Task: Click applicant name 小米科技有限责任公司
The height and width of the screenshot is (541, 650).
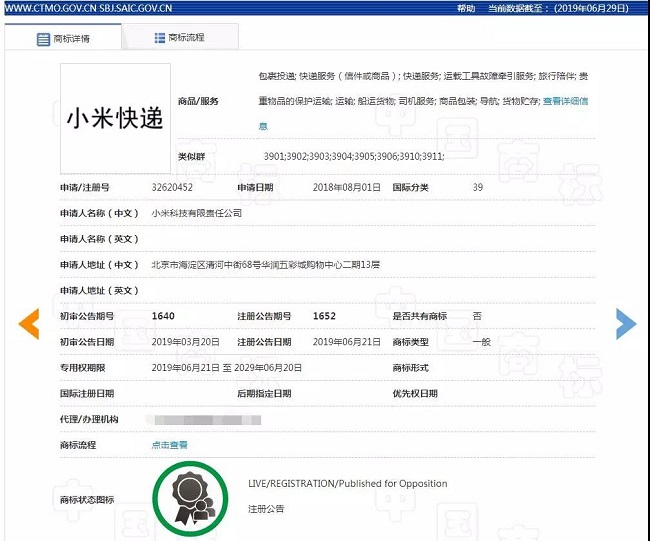Action: click(196, 213)
